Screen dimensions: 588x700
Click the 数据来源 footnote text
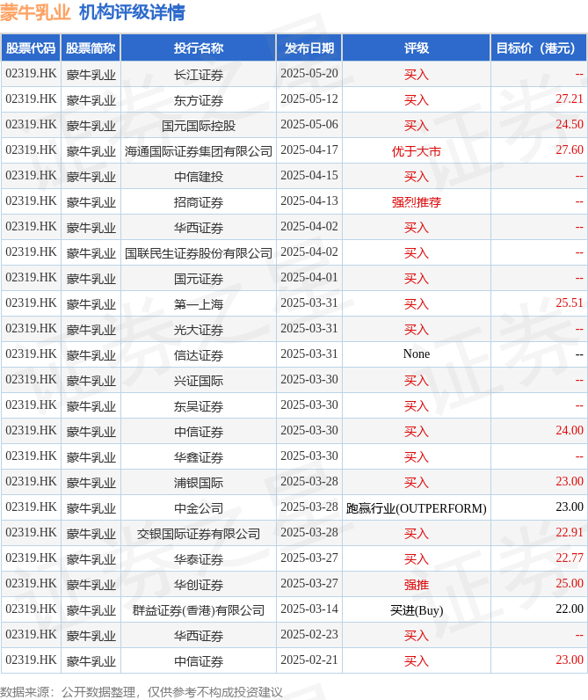click(x=141, y=692)
